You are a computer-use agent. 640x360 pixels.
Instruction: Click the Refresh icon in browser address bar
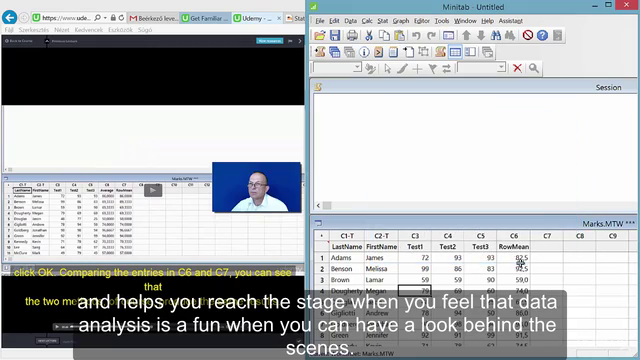pyautogui.click(x=121, y=18)
